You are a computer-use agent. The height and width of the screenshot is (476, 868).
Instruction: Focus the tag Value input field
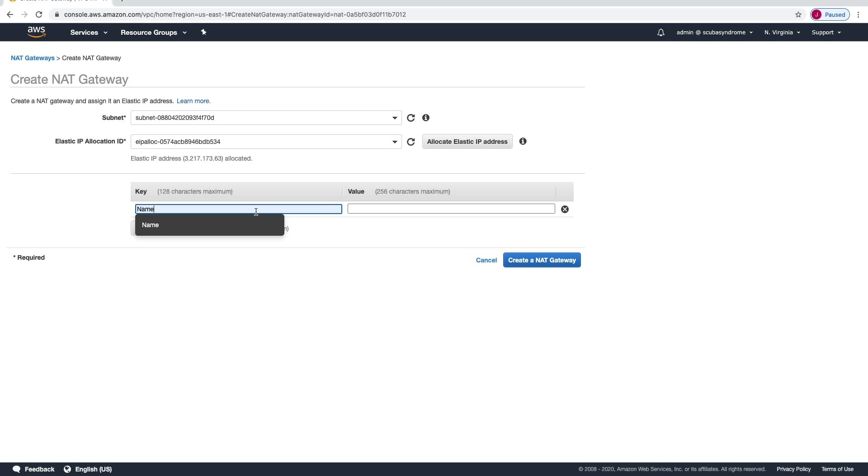click(451, 209)
